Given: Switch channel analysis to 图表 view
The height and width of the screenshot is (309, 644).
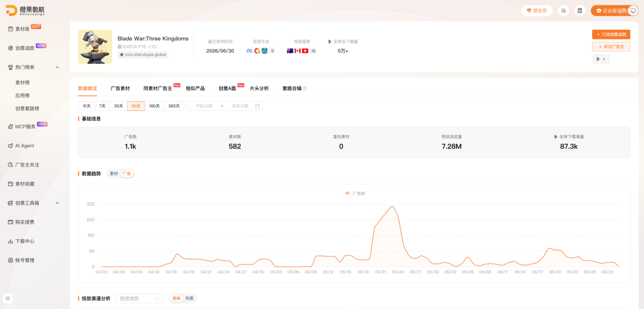Looking at the screenshot, I should point(177,298).
